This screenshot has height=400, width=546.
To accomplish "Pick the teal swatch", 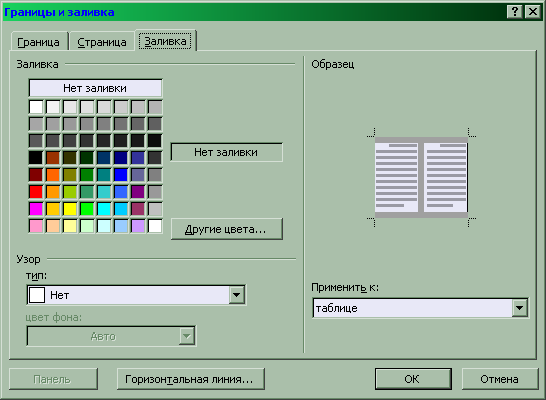I will pyautogui.click(x=104, y=175).
